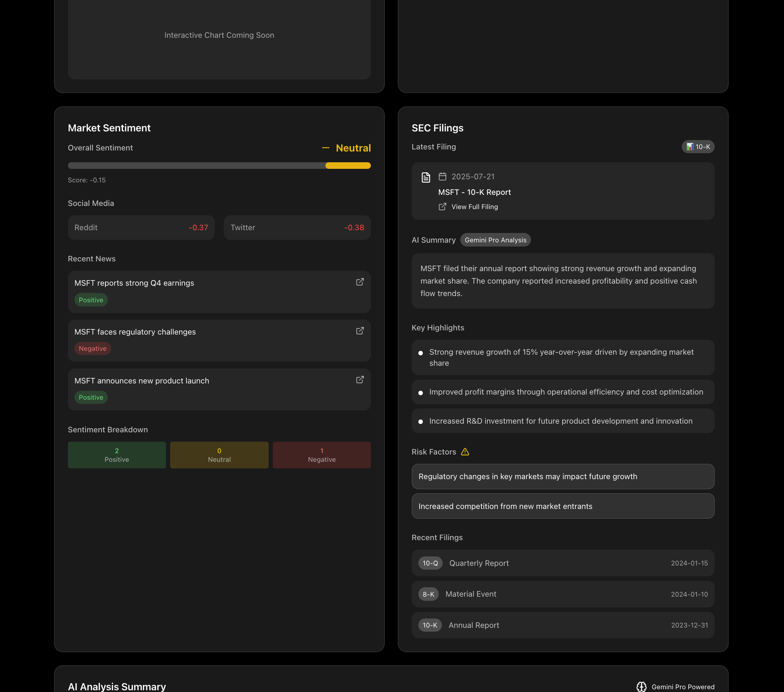The width and height of the screenshot is (784, 692).
Task: Select the Neutral sentiment breakdown tile
Action: 219,455
